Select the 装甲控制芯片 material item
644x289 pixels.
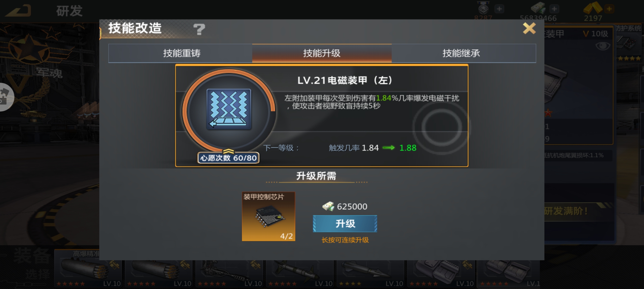click(x=268, y=216)
